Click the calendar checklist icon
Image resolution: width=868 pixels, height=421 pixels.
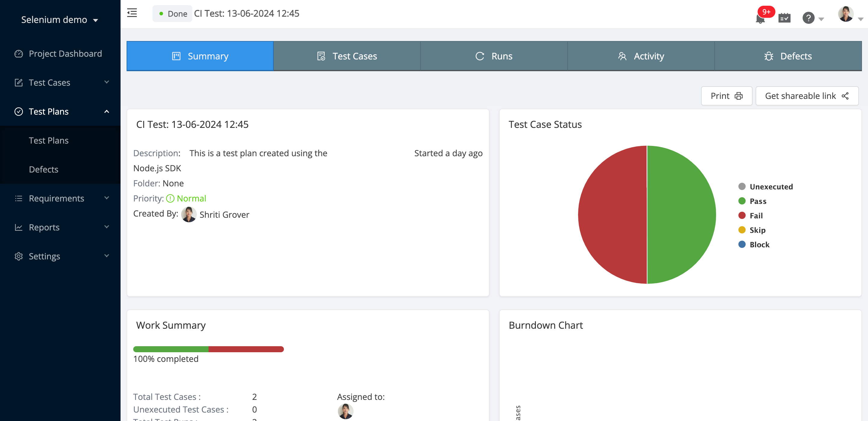tap(784, 17)
